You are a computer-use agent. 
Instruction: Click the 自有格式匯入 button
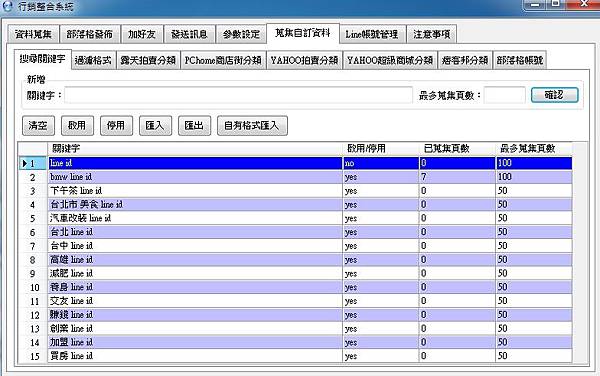[x=252, y=125]
